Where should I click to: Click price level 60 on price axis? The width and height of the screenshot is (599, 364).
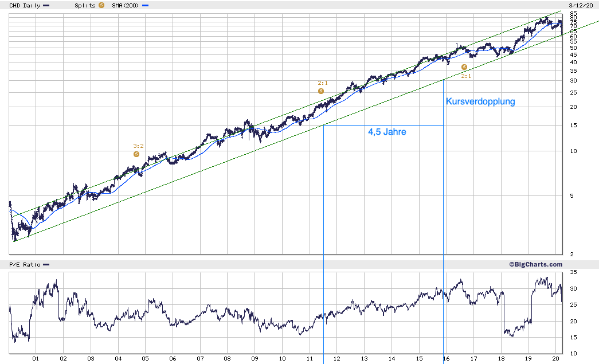(x=573, y=36)
